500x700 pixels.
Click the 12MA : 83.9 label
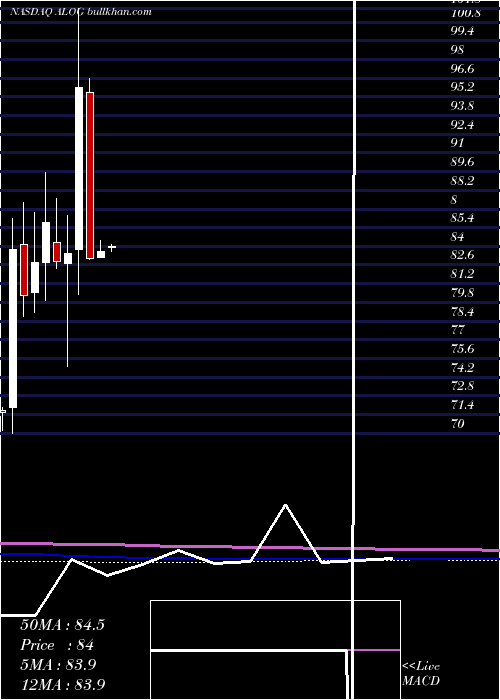[63, 684]
